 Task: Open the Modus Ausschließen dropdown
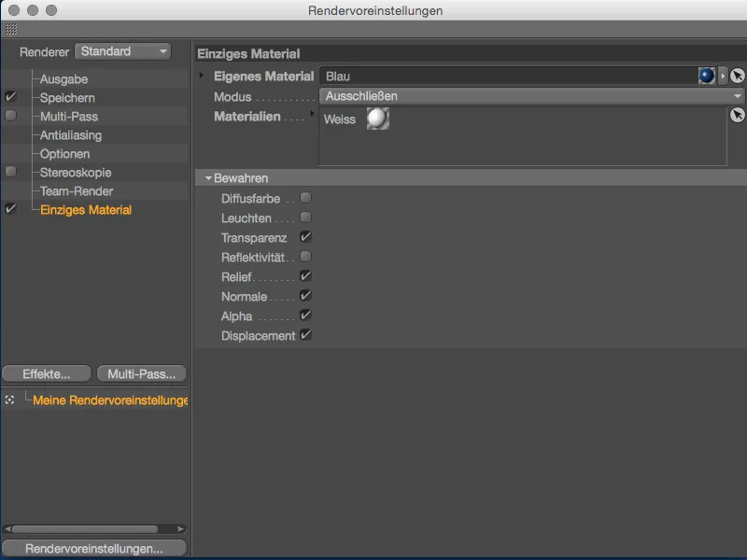coord(531,96)
